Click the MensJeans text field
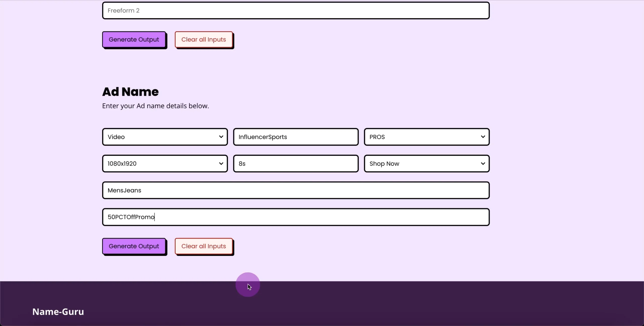Image resolution: width=644 pixels, height=326 pixels. point(296,190)
